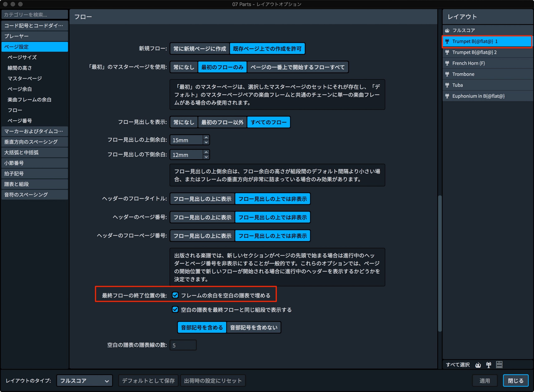Image resolution: width=534 pixels, height=392 pixels.
Task: Toggle 空白の譜表を最終フローと同じ組段で表示する checkbox
Action: 175,309
